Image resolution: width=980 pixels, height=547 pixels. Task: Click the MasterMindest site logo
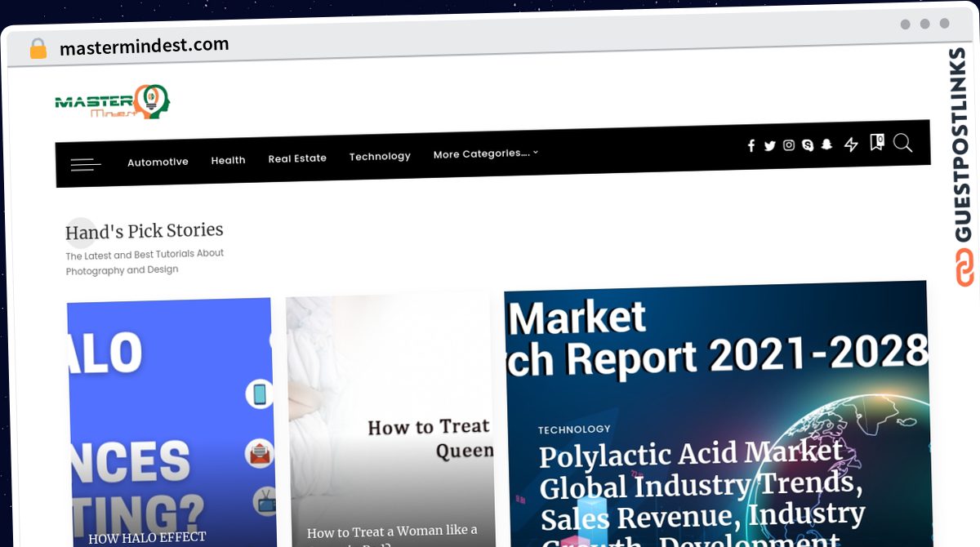tap(113, 102)
